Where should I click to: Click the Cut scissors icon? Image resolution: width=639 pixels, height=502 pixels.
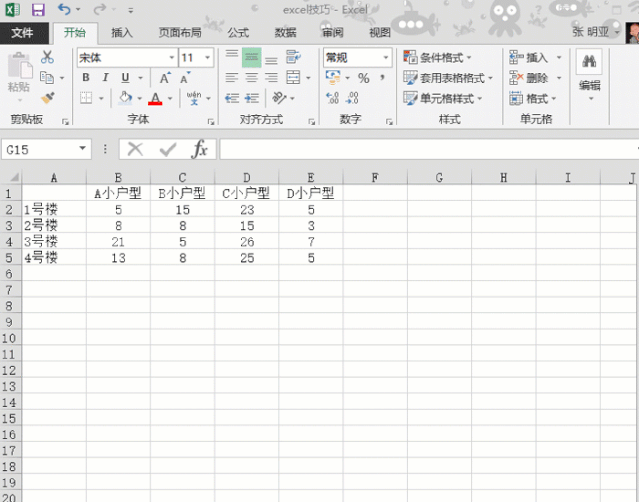(x=47, y=58)
